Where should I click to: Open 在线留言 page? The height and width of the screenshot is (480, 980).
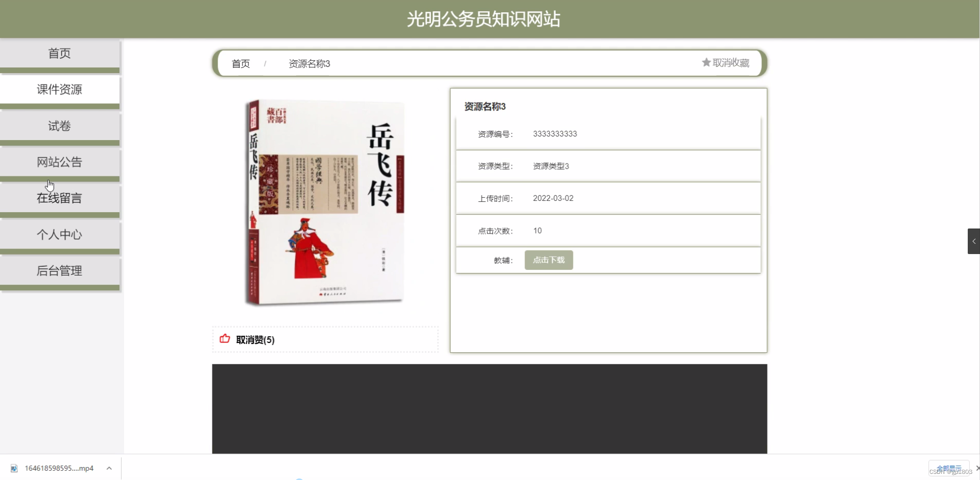point(59,198)
